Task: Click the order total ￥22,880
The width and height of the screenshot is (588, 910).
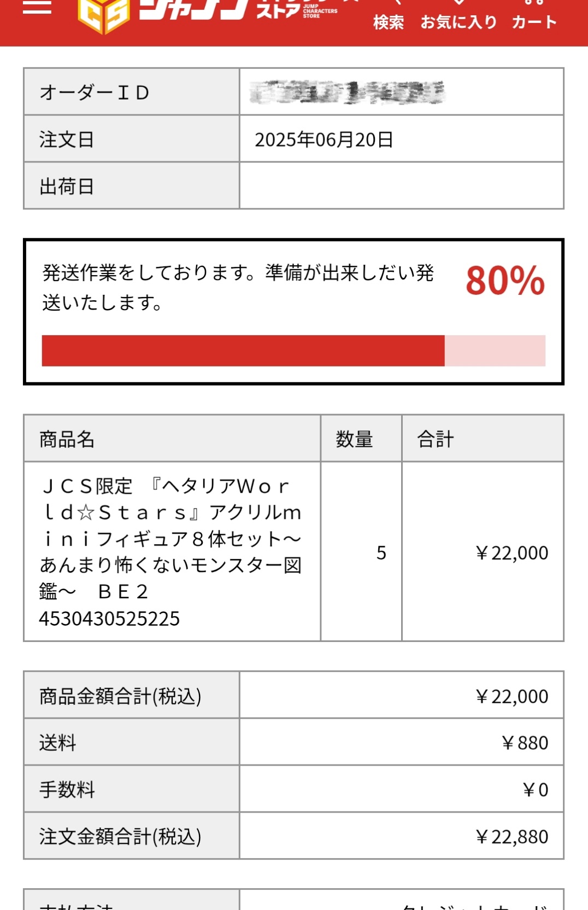Action: 511,837
